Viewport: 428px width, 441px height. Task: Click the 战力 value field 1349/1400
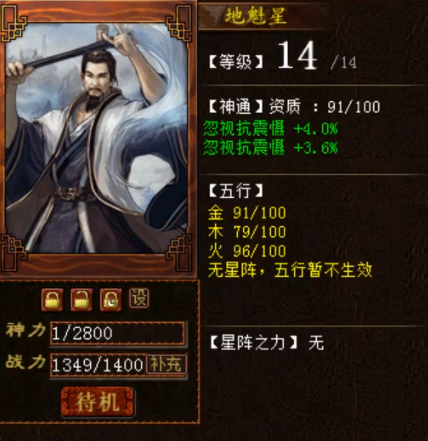[98, 365]
